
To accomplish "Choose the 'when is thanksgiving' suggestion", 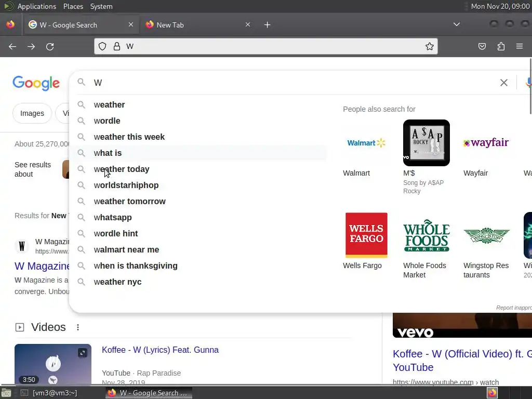I will pyautogui.click(x=198, y=266).
